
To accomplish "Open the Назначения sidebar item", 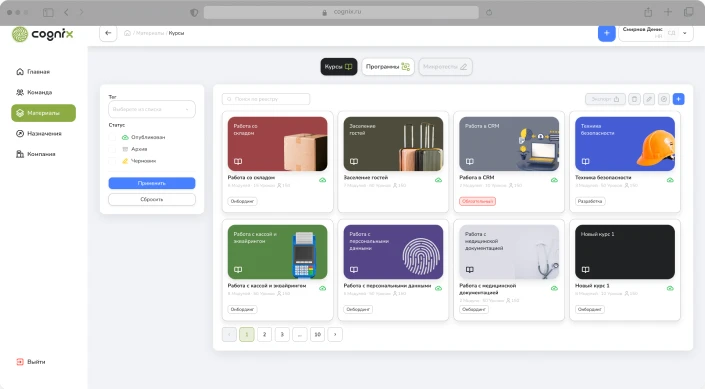I will coord(39,134).
